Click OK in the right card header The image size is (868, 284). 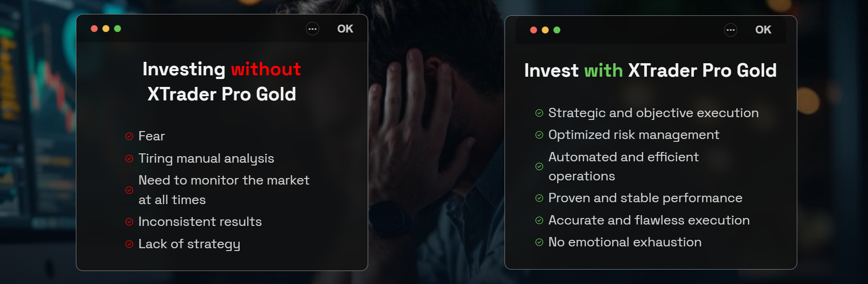point(763,30)
